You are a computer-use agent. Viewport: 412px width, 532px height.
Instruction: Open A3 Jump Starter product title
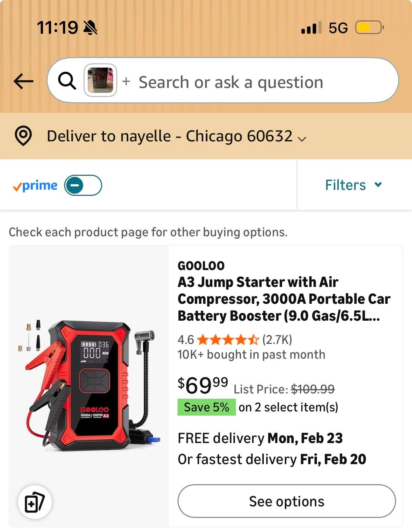(284, 299)
